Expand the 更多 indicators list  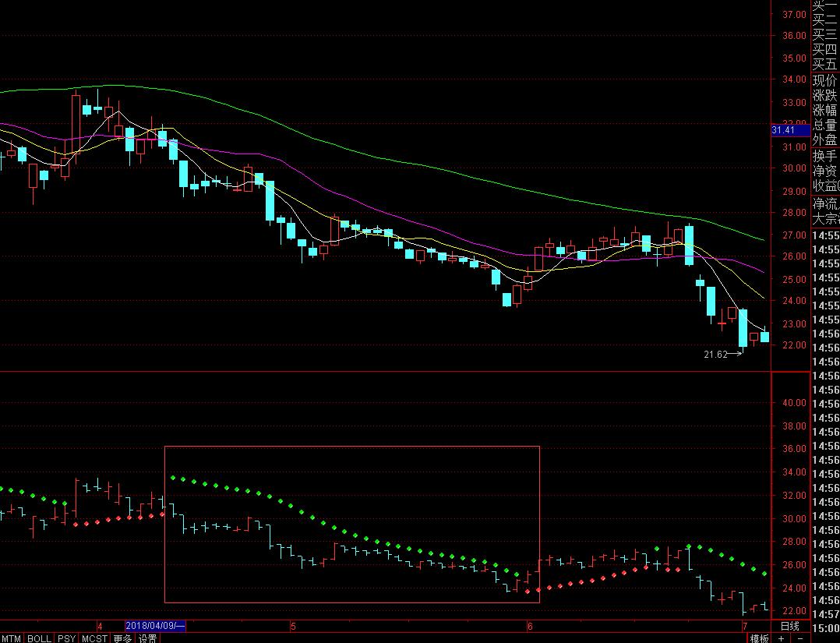[122, 638]
